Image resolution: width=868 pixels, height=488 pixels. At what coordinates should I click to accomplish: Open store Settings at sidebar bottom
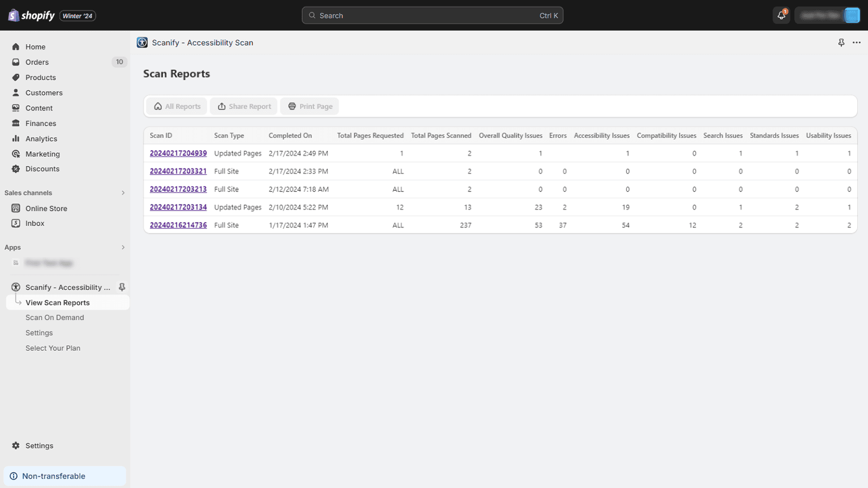(x=39, y=446)
